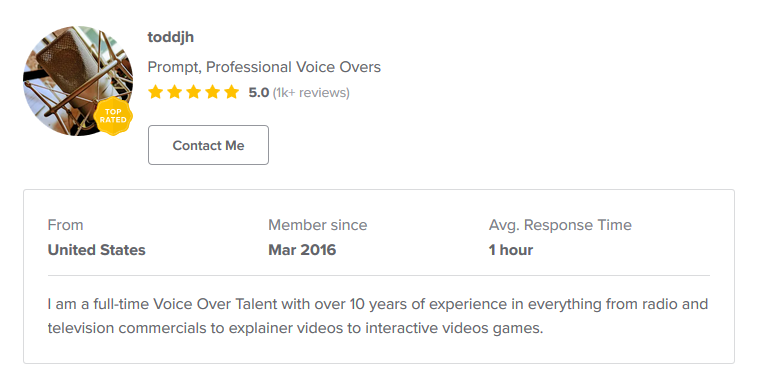The image size is (776, 385).
Task: Click the third rating star
Action: (x=194, y=92)
